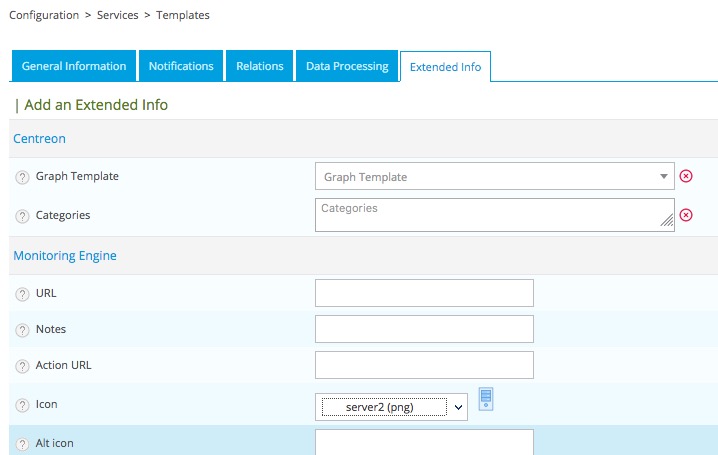This screenshot has width=718, height=455.
Task: Click into the URL input field
Action: click(424, 293)
